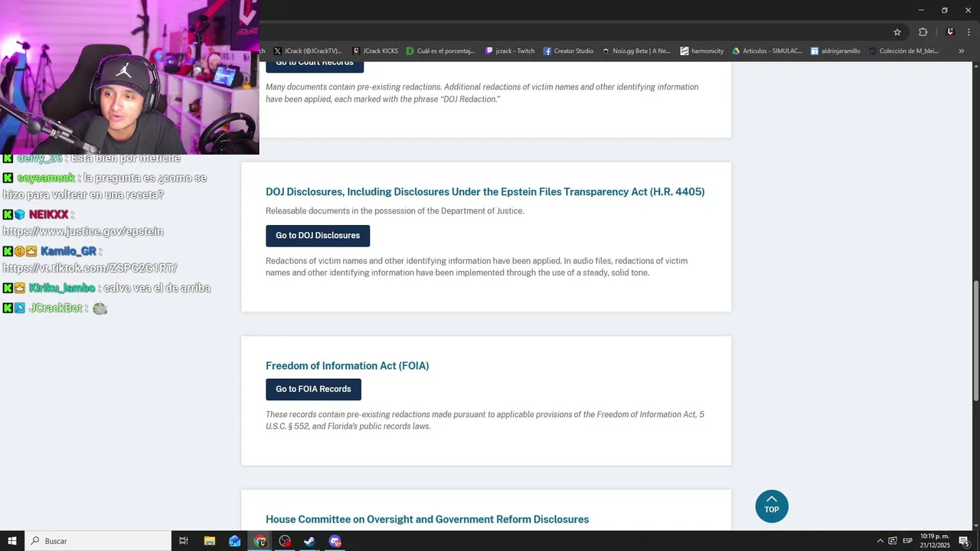Open the vt.tiktok.com link in chat
The image size is (980, 551).
point(90,268)
